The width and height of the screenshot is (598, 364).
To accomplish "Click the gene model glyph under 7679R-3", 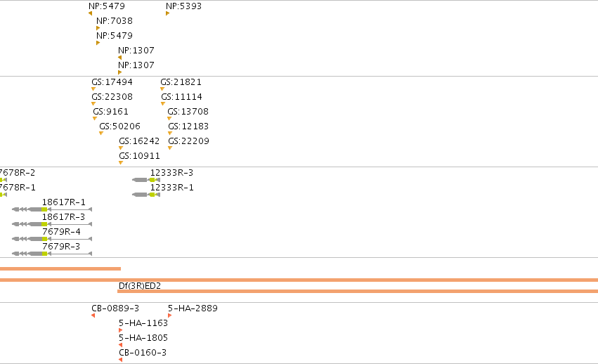I will coord(52,254).
